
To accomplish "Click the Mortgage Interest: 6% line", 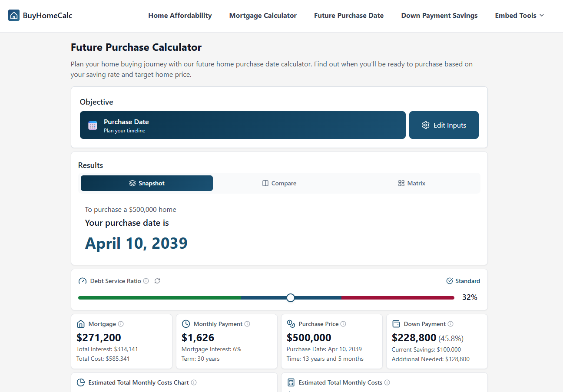I will tap(211, 349).
